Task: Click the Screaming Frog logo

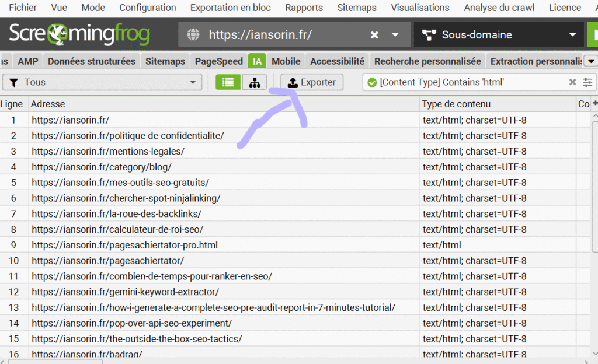Action: coord(79,34)
